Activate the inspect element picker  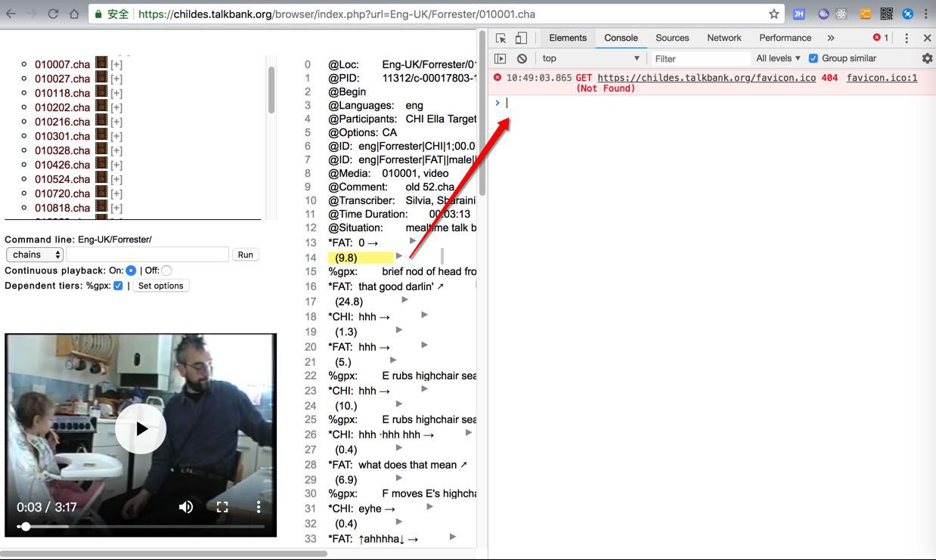tap(501, 38)
